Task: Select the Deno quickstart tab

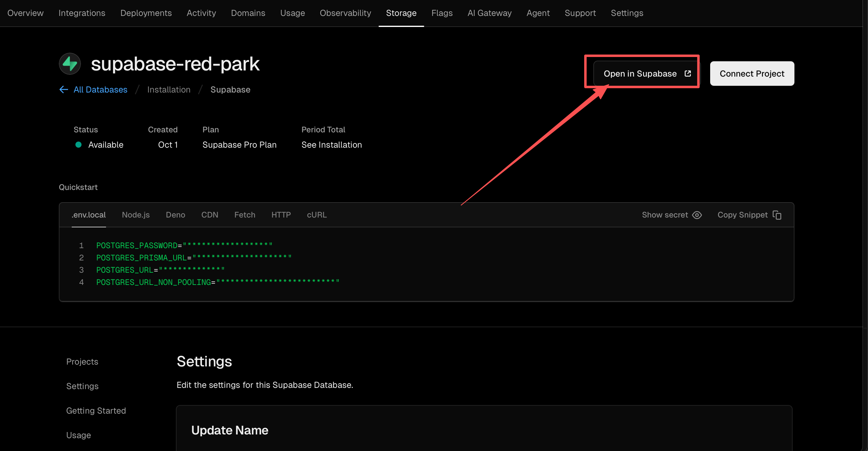Action: (x=175, y=215)
